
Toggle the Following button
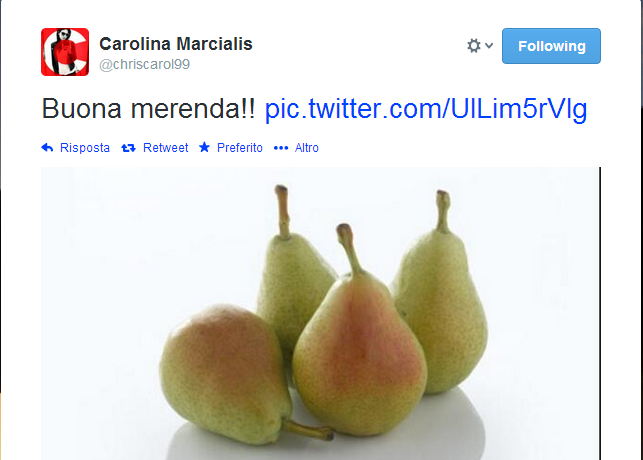tap(551, 46)
